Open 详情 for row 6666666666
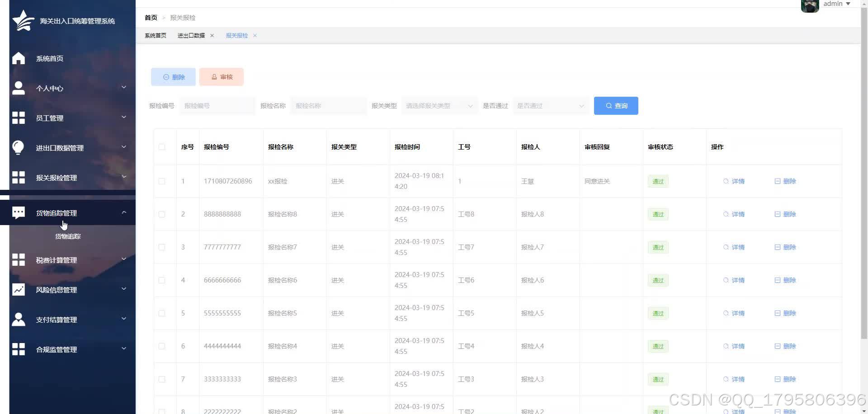The width and height of the screenshot is (868, 414). pos(734,280)
